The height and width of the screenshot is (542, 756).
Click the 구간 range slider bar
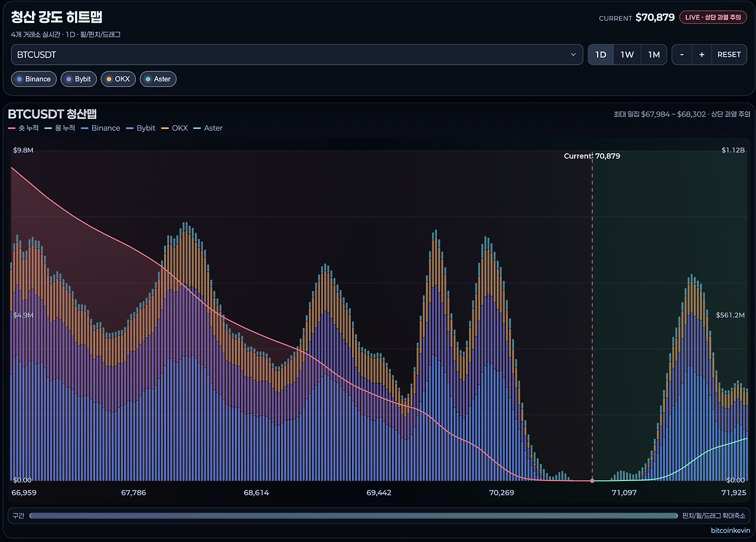click(353, 516)
